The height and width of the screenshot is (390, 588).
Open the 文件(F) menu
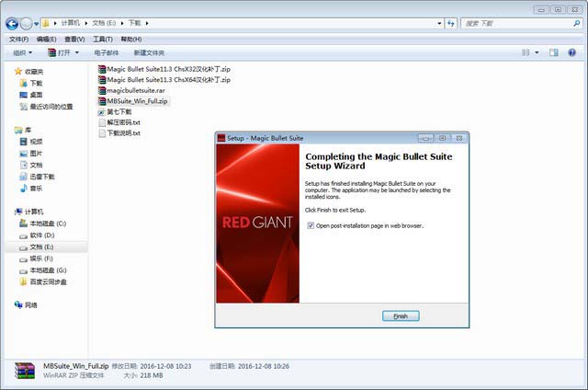pos(18,39)
